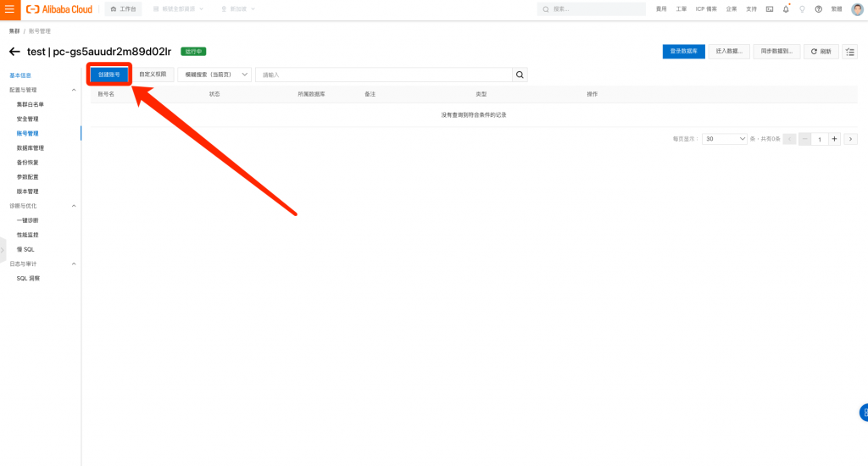This screenshot has height=466, width=868.
Task: Click the plus stepper in pagination
Action: coord(834,139)
